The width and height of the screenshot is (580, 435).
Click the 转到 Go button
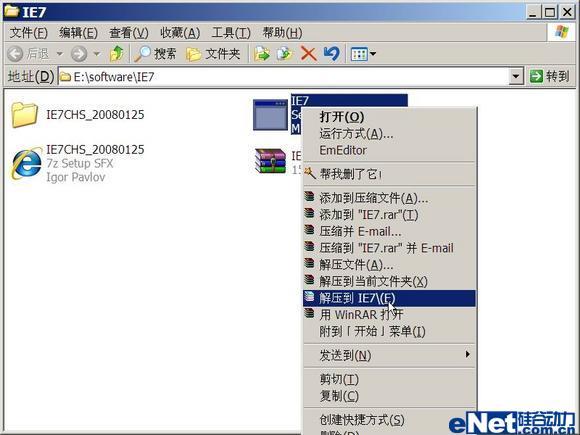pos(550,77)
